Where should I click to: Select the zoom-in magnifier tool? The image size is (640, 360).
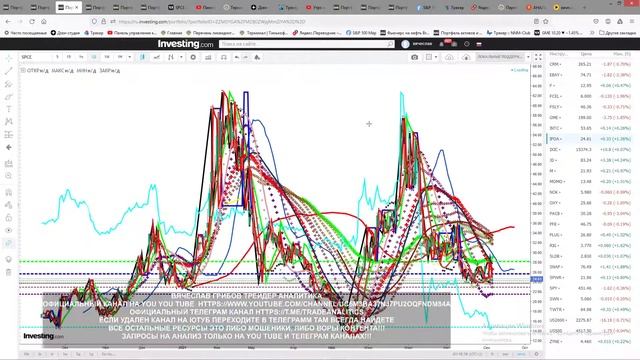pyautogui.click(x=9, y=176)
